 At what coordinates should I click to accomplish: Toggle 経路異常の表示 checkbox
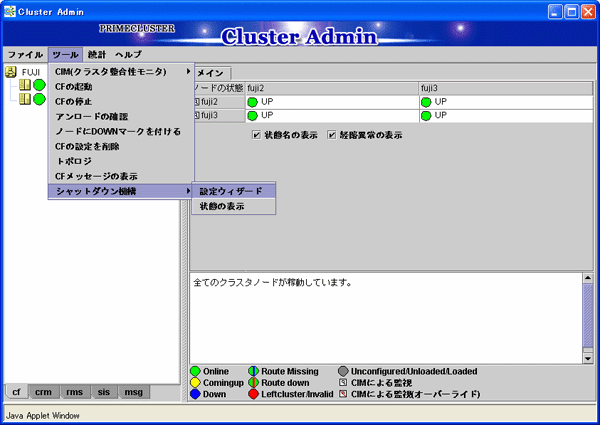click(x=332, y=135)
